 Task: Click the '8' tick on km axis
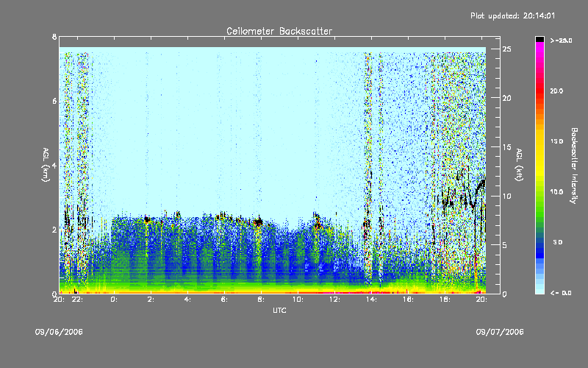pos(54,37)
